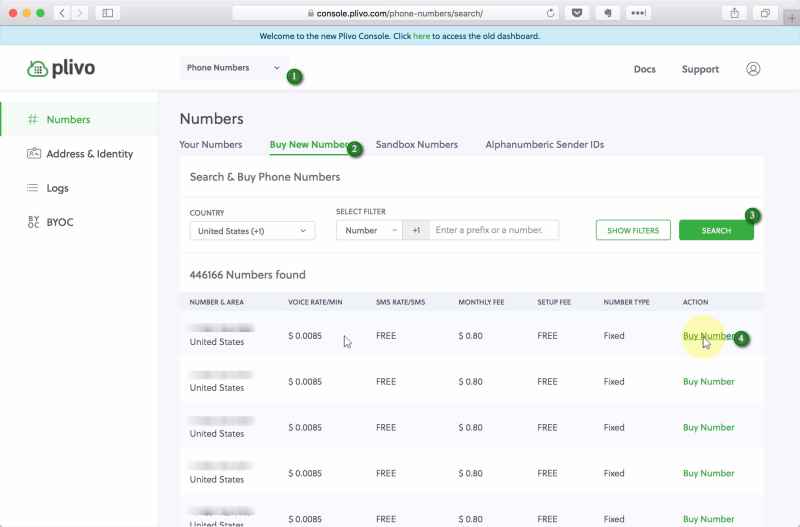This screenshot has width=800, height=527.
Task: Click the Safari share icon
Action: pos(734,13)
